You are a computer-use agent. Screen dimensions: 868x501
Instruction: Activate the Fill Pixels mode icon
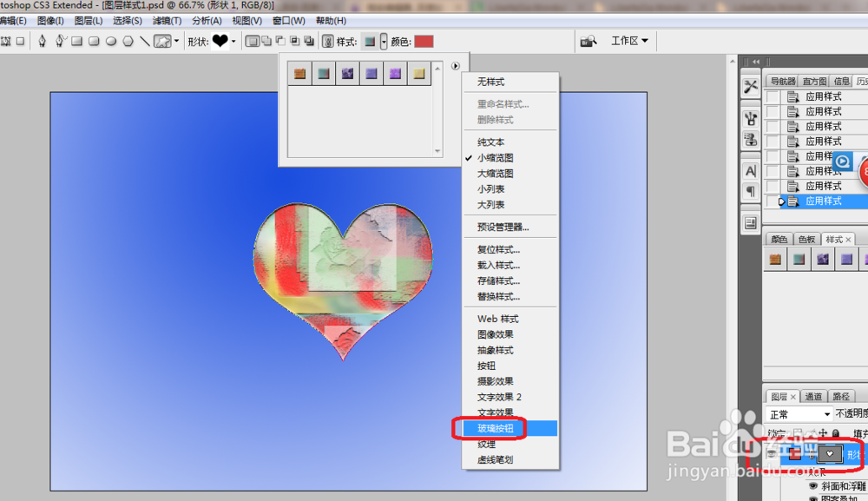point(21,41)
